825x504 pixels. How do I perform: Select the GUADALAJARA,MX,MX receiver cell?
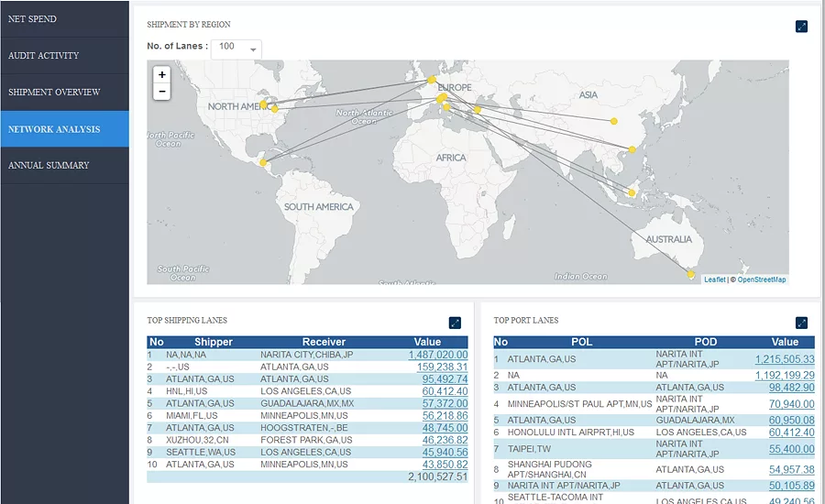307,403
